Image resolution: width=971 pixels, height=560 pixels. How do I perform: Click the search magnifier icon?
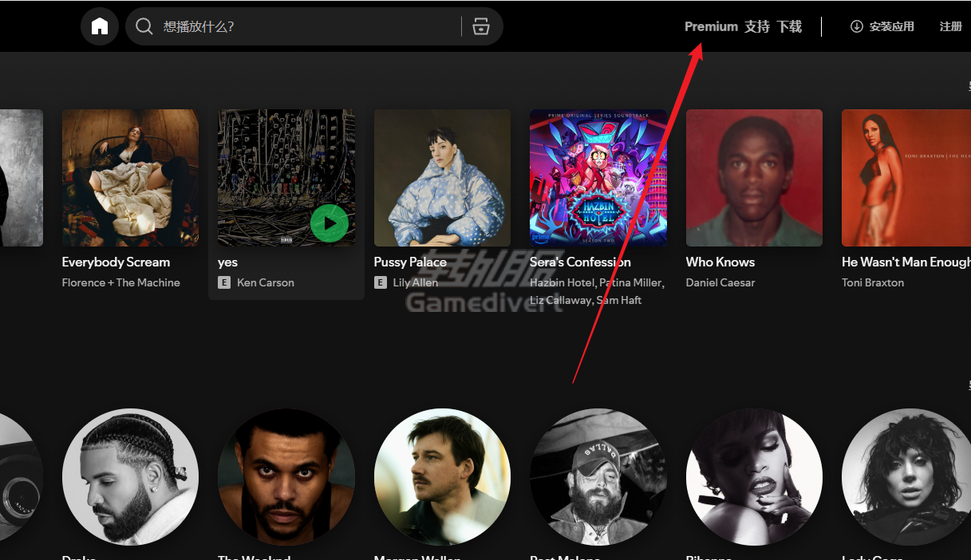click(144, 26)
